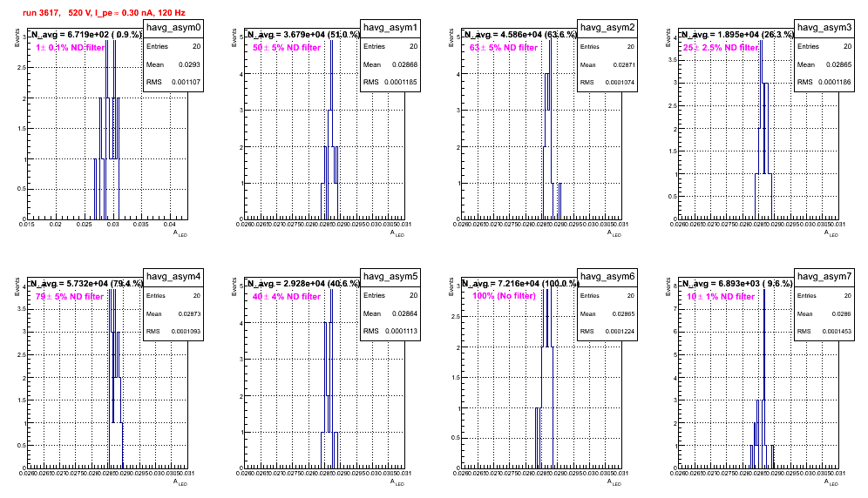Click Mean 0.02868 in havg_asym1 stats
The width and height of the screenshot is (868, 498).
[x=390, y=64]
